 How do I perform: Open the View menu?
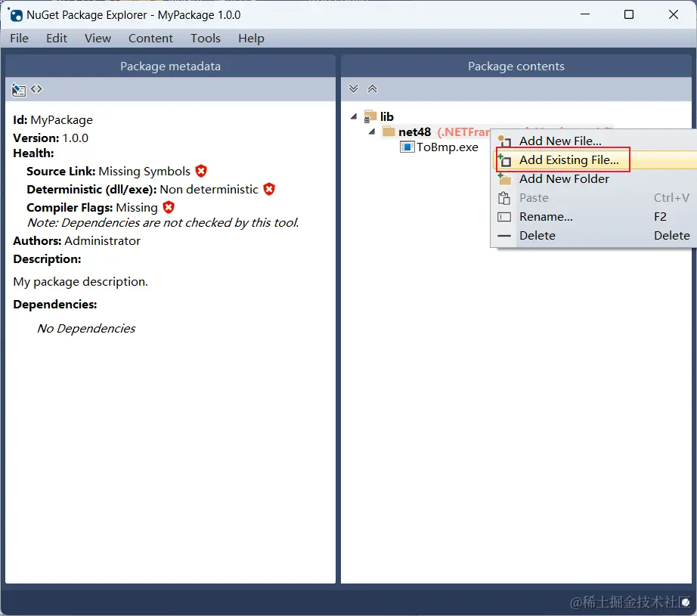98,39
